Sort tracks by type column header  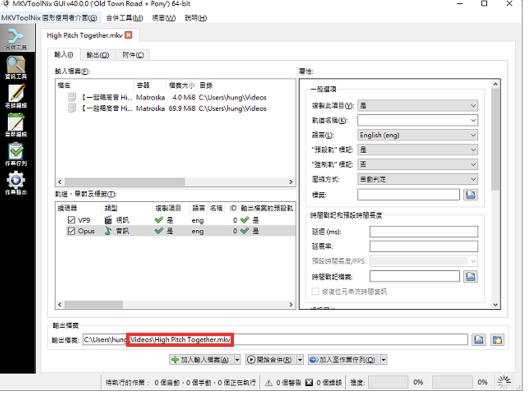pos(127,208)
